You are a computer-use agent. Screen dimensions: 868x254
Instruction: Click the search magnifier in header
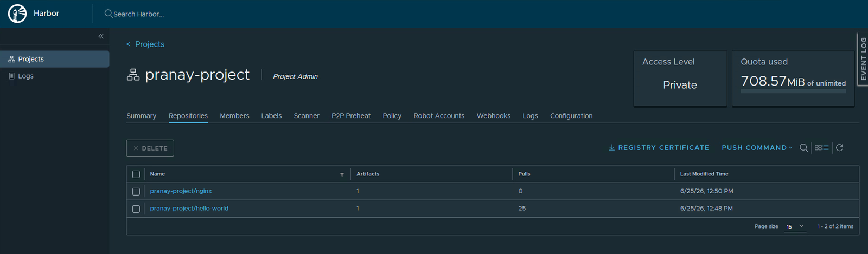click(108, 14)
